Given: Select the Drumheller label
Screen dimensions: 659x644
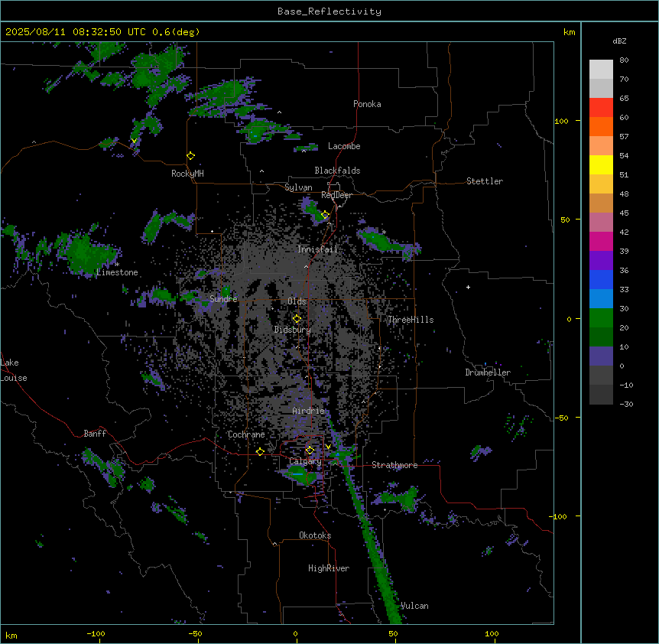Looking at the screenshot, I should click(x=488, y=372).
